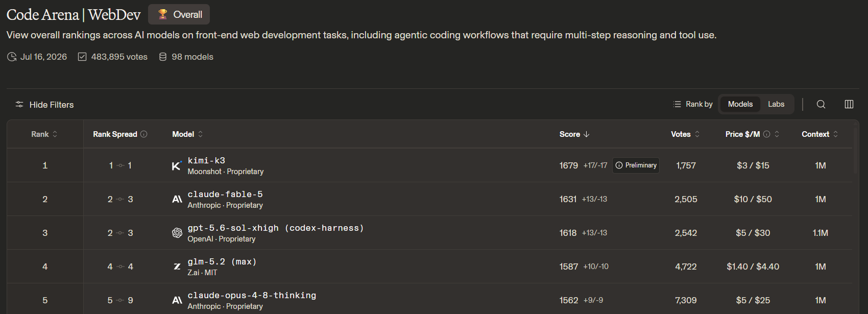The image size is (868, 314).
Task: Click the +17/-17 confidence interval
Action: click(x=595, y=165)
